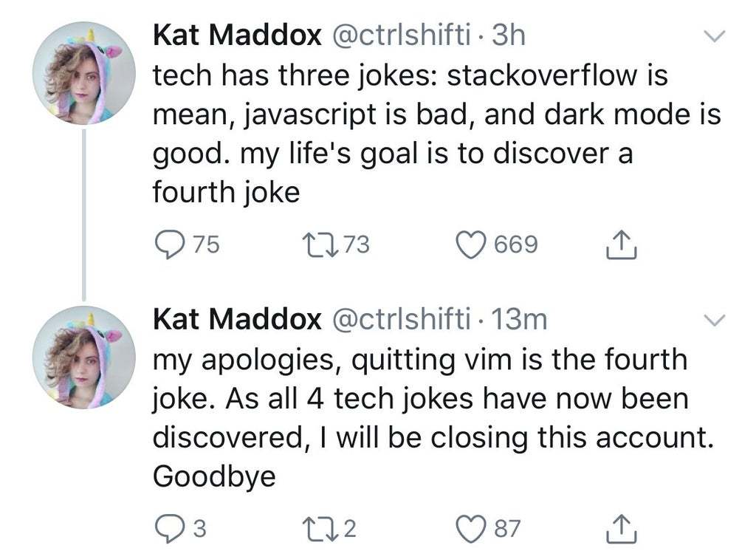Like the tweet with 669 likes
The height and width of the screenshot is (551, 756).
tap(472, 244)
